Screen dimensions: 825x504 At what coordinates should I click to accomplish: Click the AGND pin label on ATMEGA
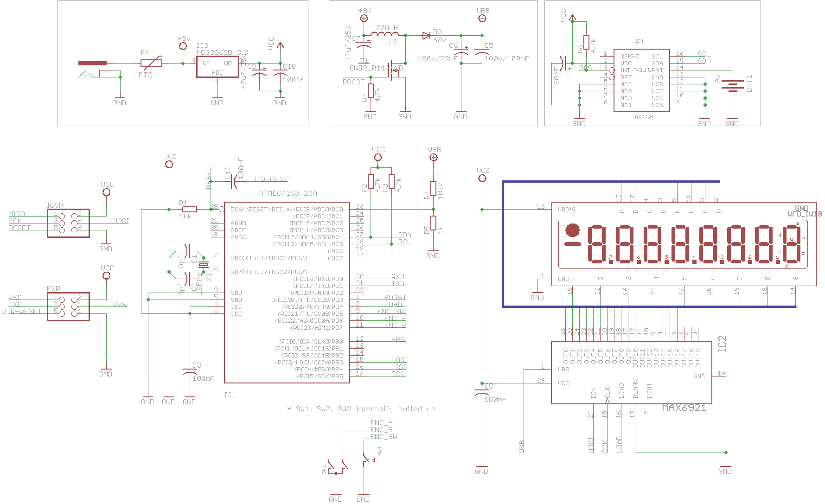[x=238, y=223]
